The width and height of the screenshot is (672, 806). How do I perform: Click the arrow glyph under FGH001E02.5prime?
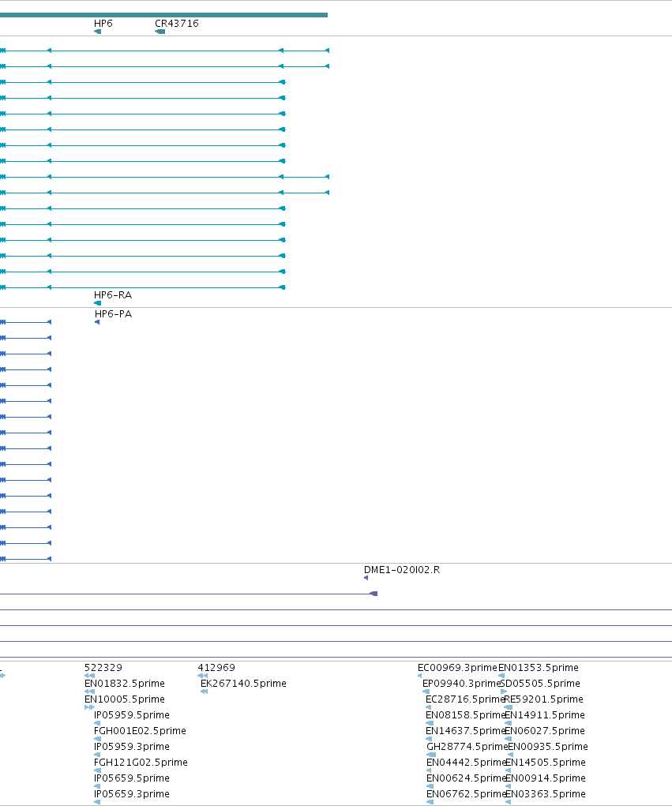(97, 739)
